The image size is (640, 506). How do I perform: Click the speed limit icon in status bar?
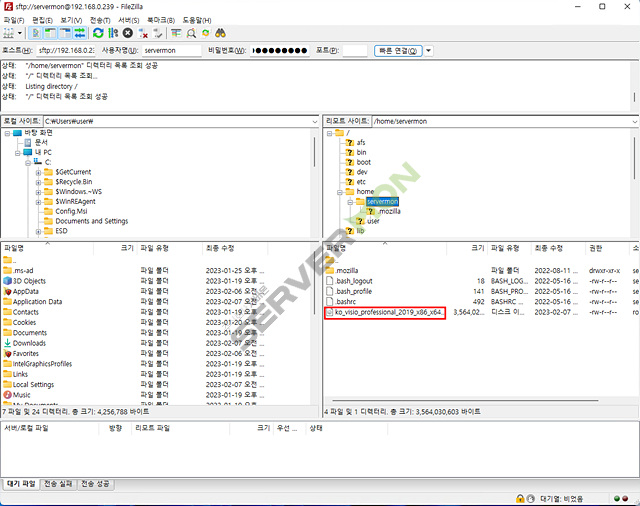(x=531, y=498)
